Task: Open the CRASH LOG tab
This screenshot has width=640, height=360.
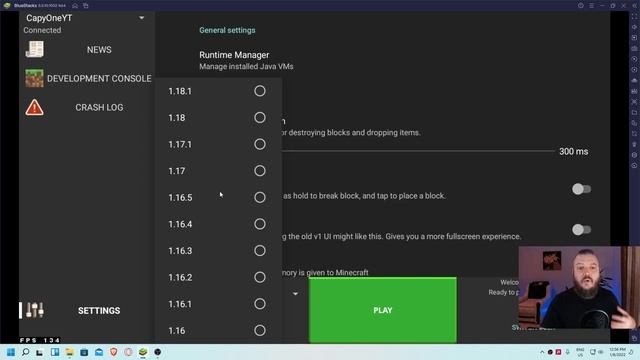Action: [x=99, y=107]
